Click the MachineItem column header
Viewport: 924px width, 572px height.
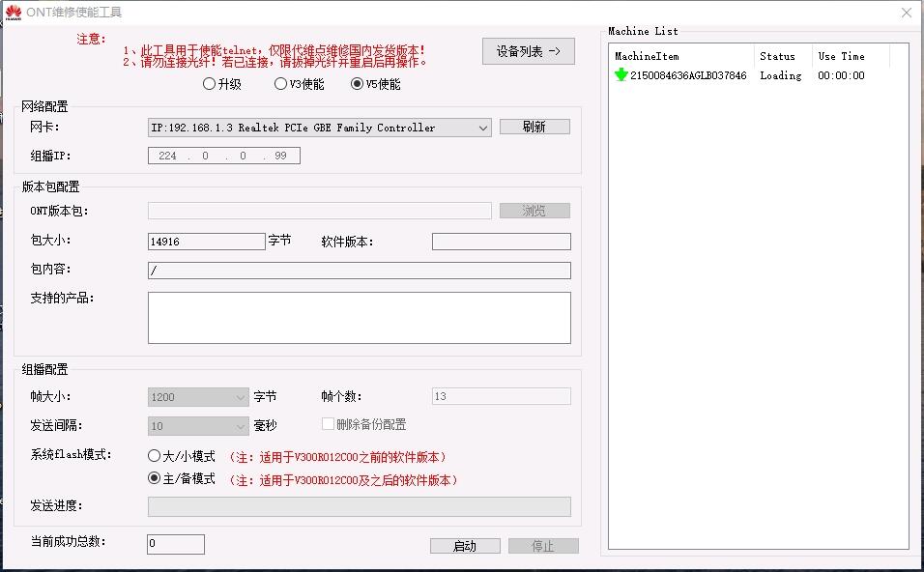pos(681,56)
